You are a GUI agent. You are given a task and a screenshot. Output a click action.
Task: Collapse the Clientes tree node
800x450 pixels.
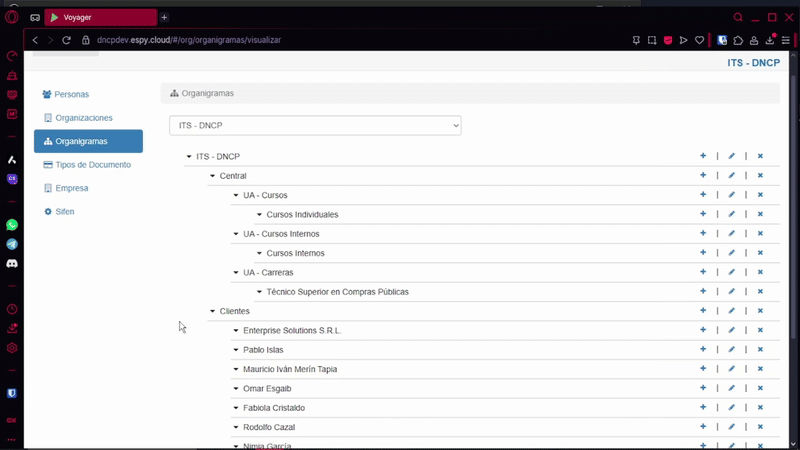(213, 312)
